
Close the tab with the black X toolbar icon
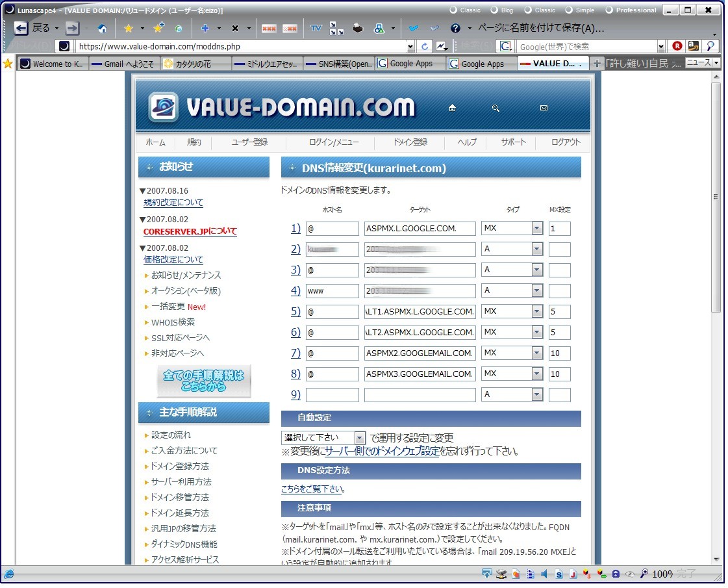click(x=235, y=29)
